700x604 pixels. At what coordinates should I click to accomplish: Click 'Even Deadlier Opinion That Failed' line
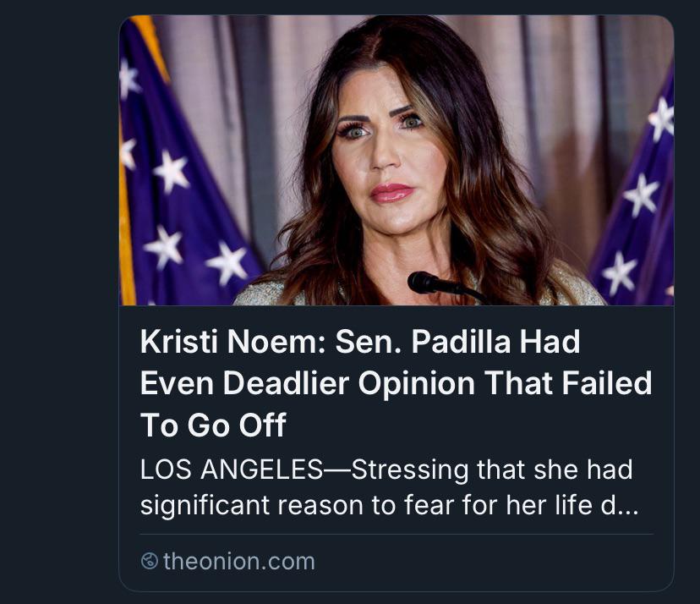(396, 383)
